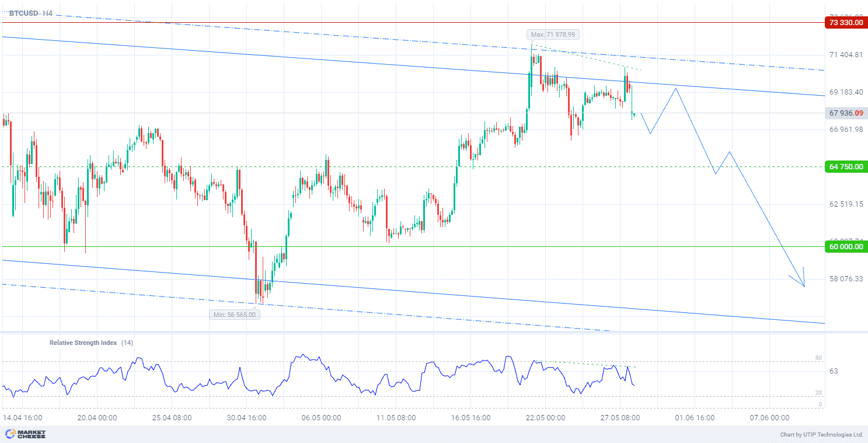Click the 71 404.81 price axis value
This screenshot has height=443, width=868.
[846, 55]
